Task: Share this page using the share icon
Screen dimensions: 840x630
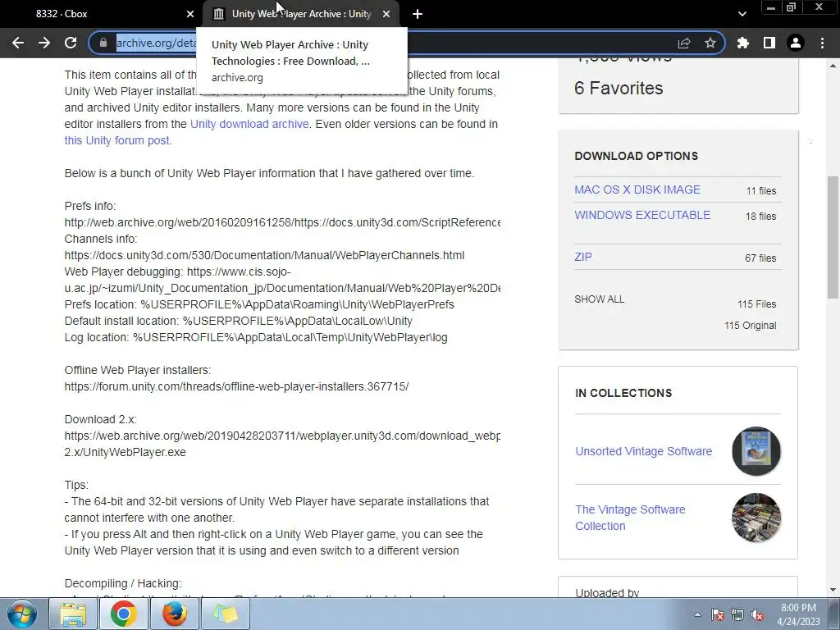Action: [x=684, y=43]
